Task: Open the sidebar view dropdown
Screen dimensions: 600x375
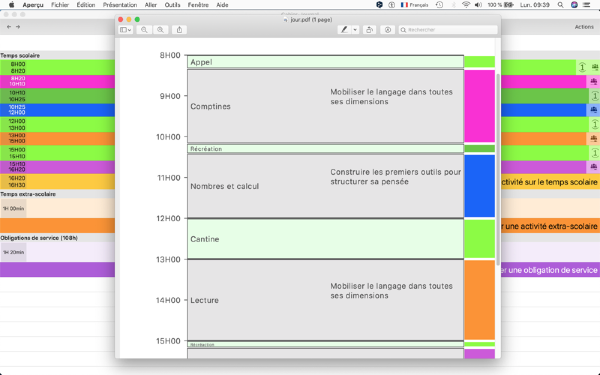Action: (x=126, y=30)
